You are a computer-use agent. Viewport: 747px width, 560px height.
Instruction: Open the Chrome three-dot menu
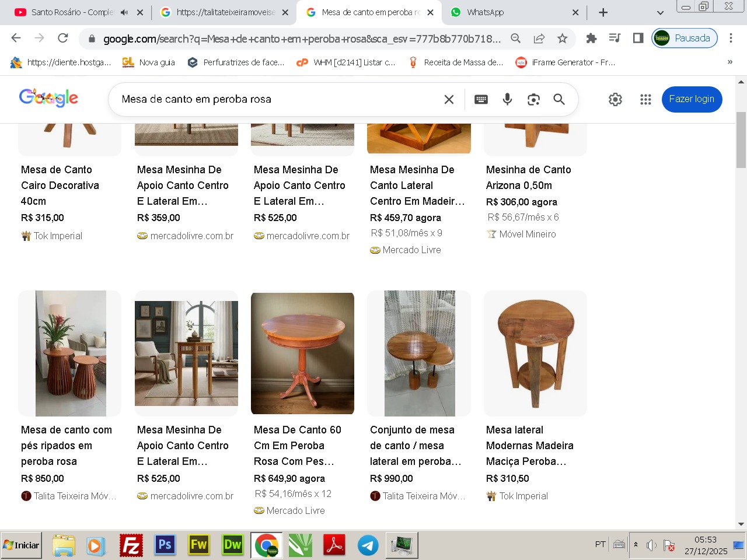click(731, 38)
